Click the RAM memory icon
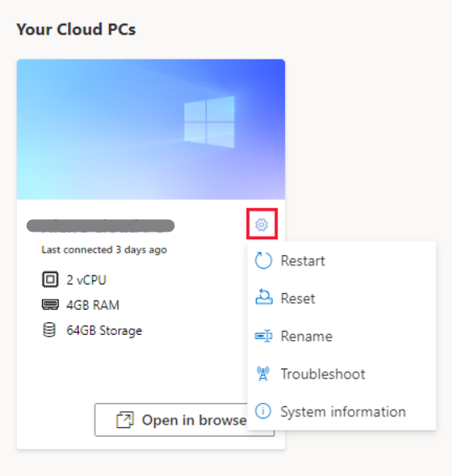 pyautogui.click(x=50, y=305)
